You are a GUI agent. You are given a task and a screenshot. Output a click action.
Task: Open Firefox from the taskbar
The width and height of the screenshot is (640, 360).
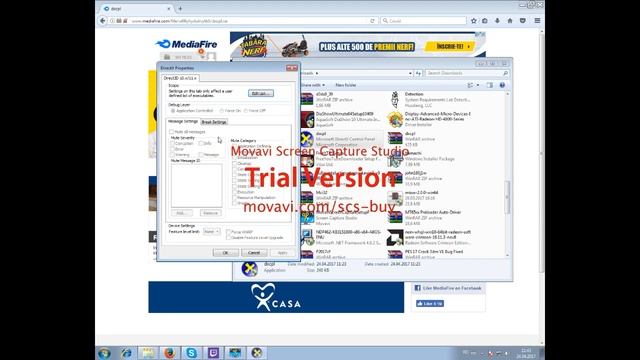169,353
